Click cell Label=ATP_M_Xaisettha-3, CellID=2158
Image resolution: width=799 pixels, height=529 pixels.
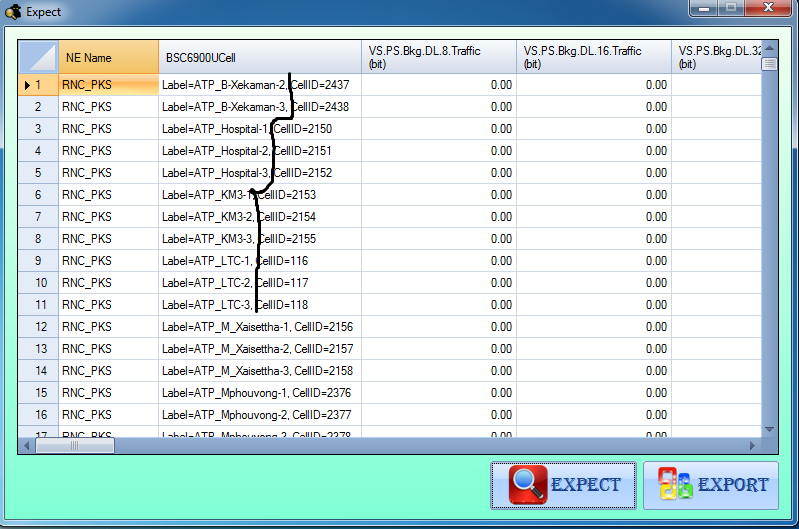coord(260,371)
